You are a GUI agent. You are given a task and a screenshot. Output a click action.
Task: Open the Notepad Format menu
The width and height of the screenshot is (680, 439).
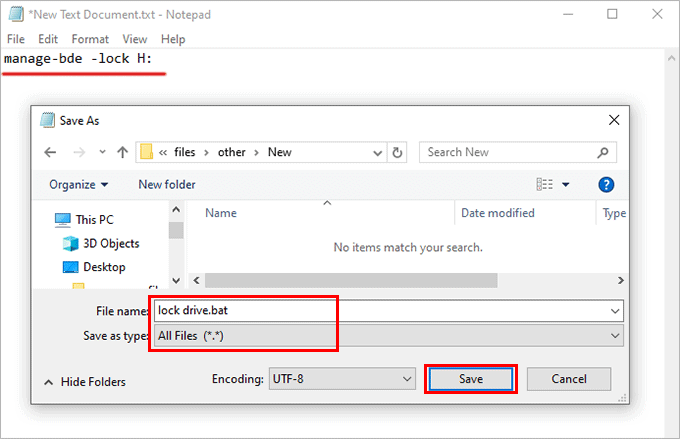(90, 39)
